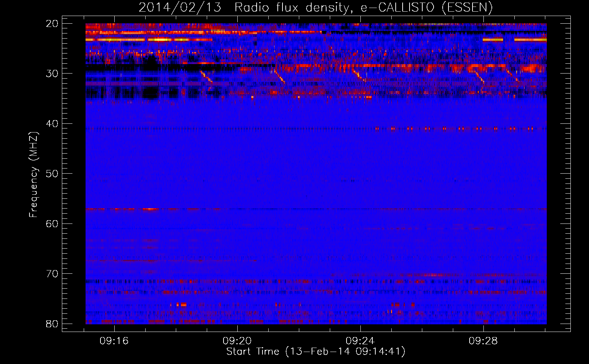Click the '50' frequency tick label
The height and width of the screenshot is (364, 589).
tap(52, 174)
